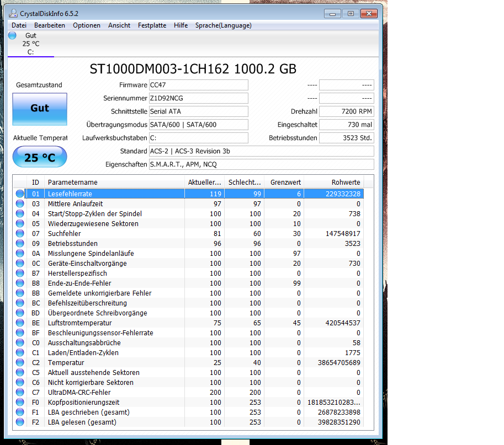Open the Bearbeiten menu
Screen dimensions: 504x445
(50, 25)
